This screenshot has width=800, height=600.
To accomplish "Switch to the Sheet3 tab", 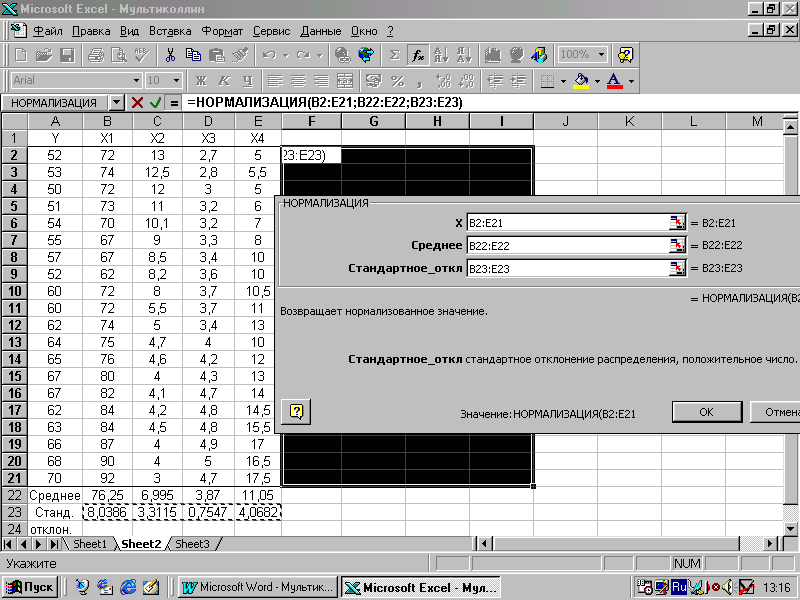I will point(192,544).
